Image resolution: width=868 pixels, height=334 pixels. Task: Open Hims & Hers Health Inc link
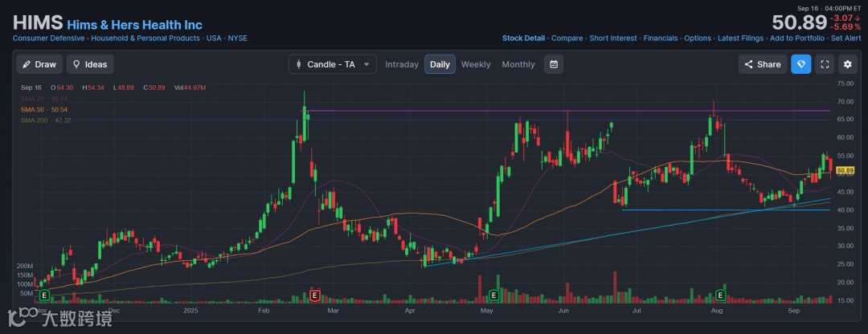[134, 25]
